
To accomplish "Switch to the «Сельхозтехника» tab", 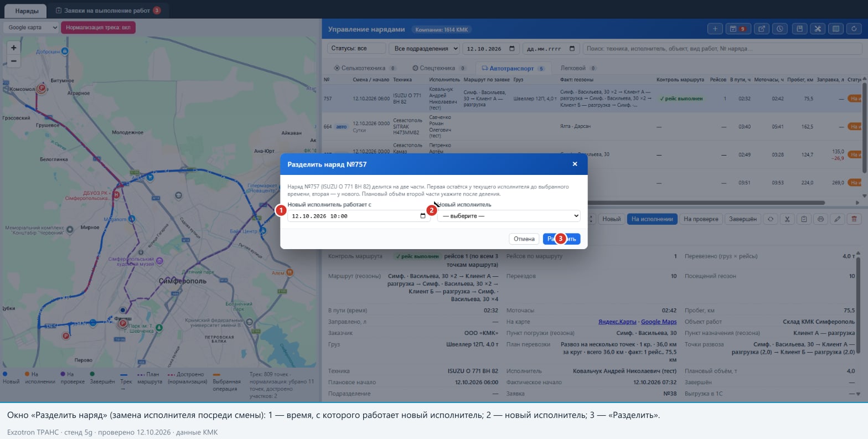I will click(x=365, y=68).
